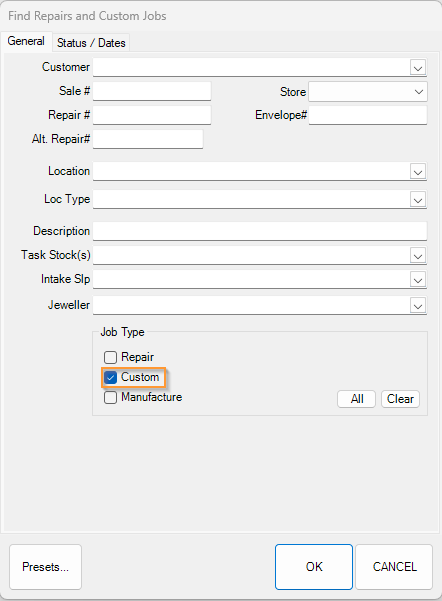Open the Task Stock(s) dropdown
442x601 pixels.
coord(418,256)
